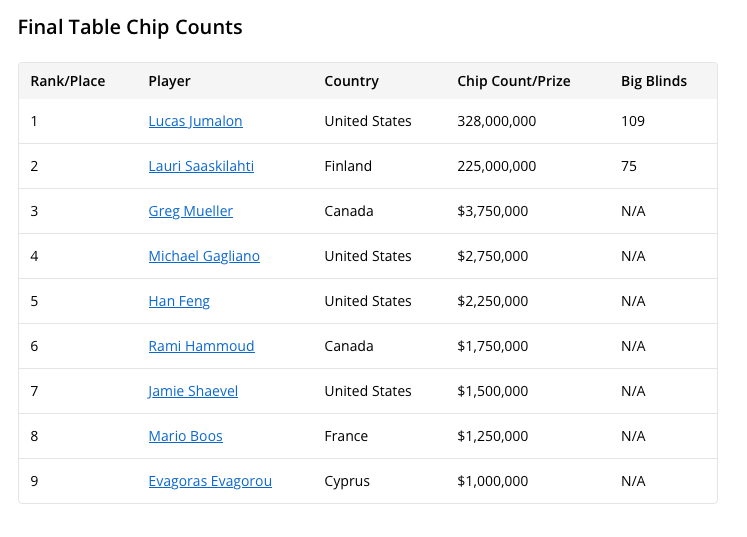The width and height of the screenshot is (747, 537).
Task: Click the Finland country cell
Action: tap(348, 166)
